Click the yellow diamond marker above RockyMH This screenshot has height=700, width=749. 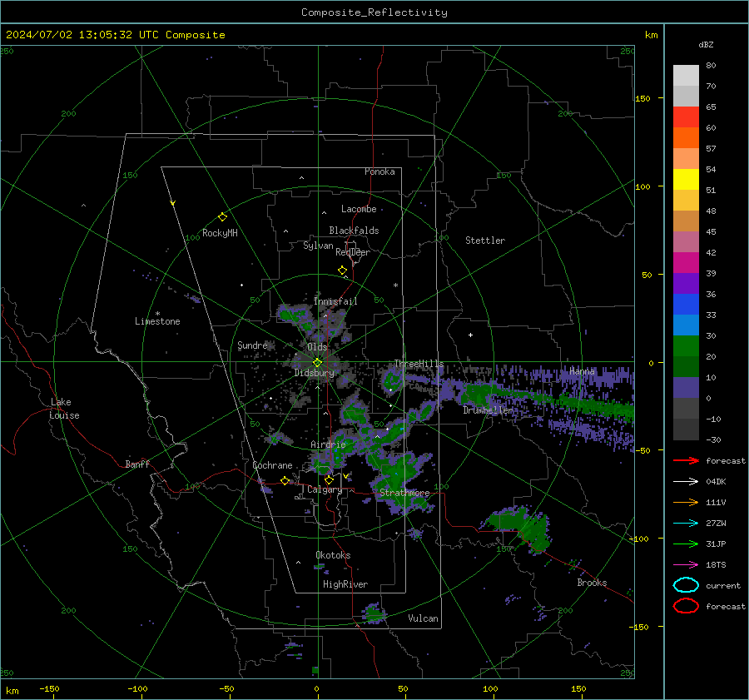[222, 217]
